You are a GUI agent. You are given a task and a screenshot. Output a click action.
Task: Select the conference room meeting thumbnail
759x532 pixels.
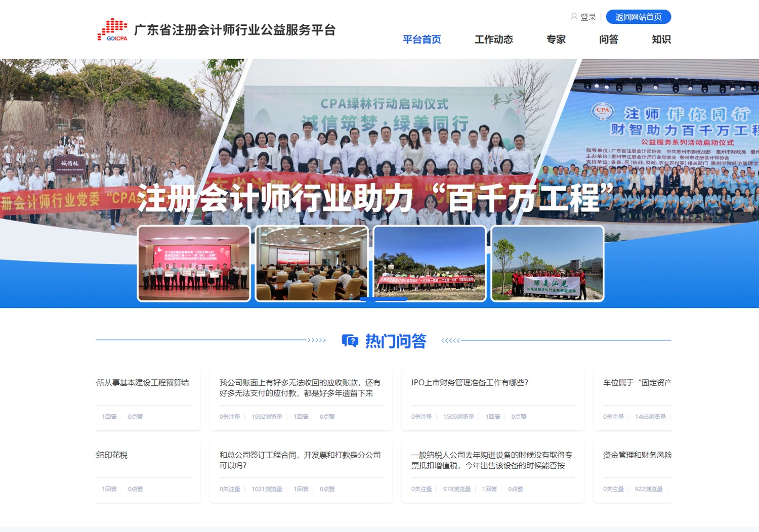(312, 263)
